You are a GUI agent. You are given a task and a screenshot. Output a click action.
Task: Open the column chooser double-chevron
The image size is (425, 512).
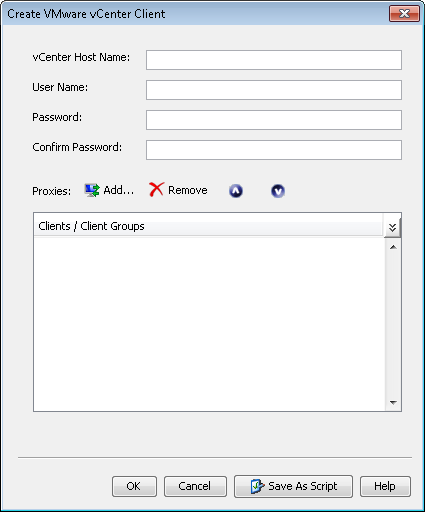pos(393,227)
